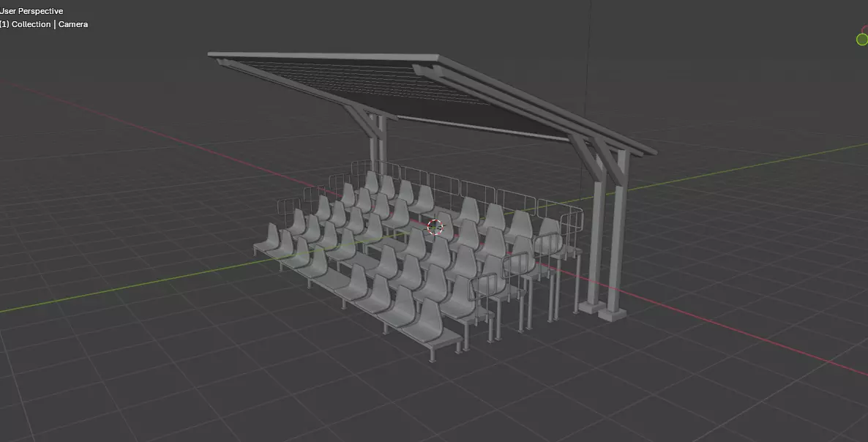
Task: Select the right front support pillar base
Action: (x=613, y=315)
